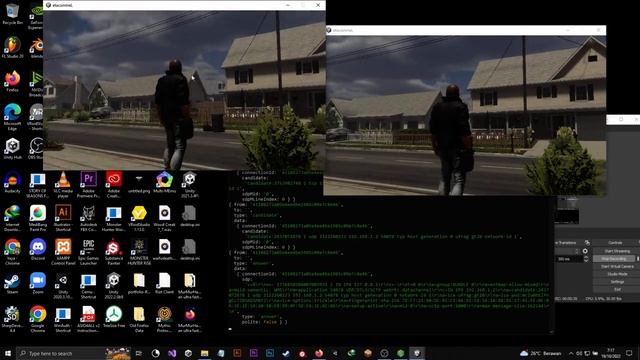Open the TreeSize Free shortcut
The image size is (640, 360).
(113, 318)
